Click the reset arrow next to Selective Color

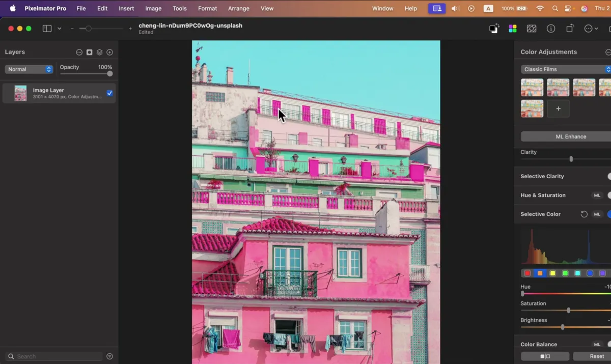click(x=584, y=214)
